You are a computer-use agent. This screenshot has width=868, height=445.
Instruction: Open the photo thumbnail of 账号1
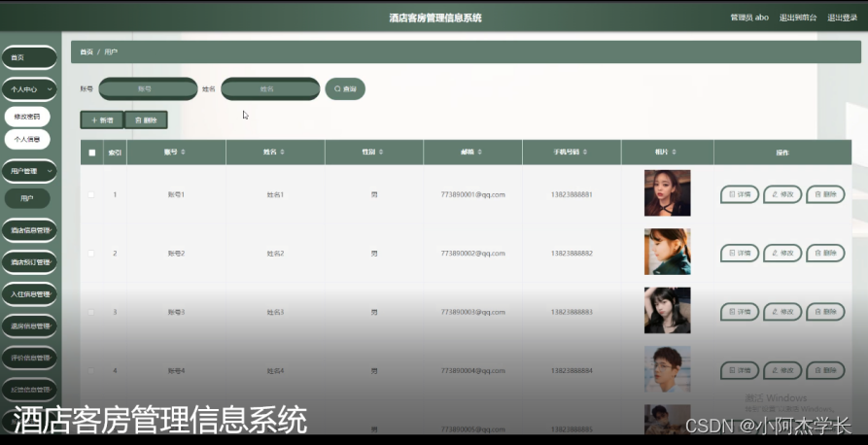[667, 193]
